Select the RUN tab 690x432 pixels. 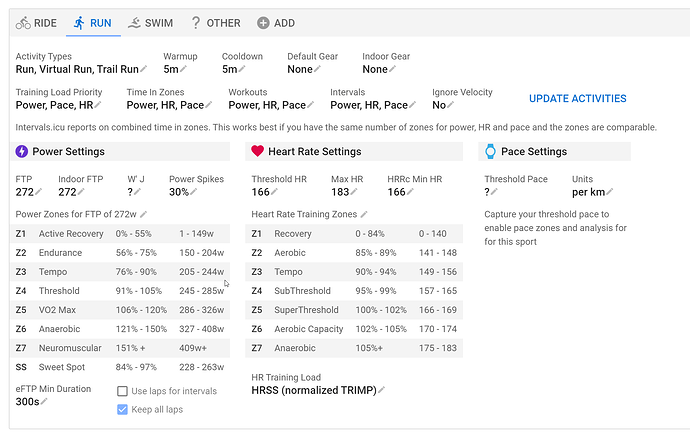(x=93, y=23)
